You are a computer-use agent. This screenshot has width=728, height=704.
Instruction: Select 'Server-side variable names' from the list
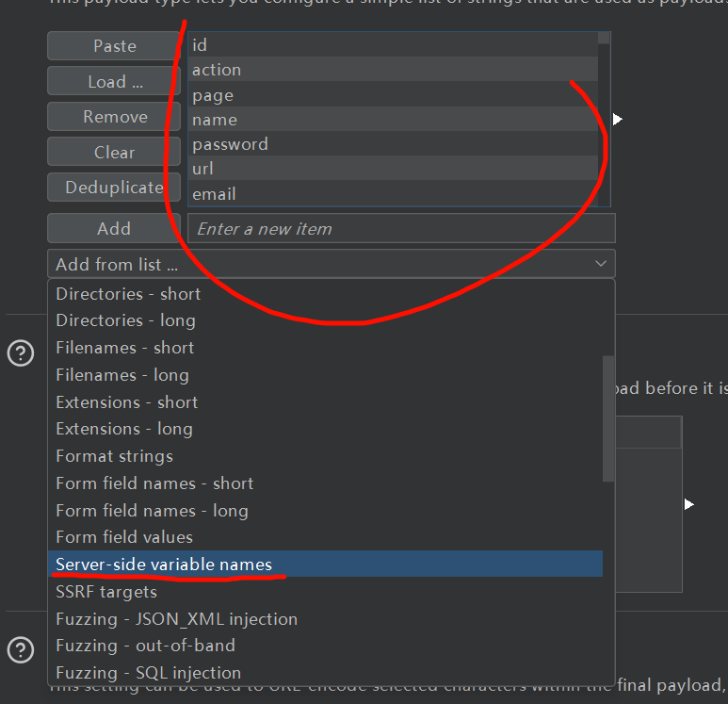pos(164,565)
